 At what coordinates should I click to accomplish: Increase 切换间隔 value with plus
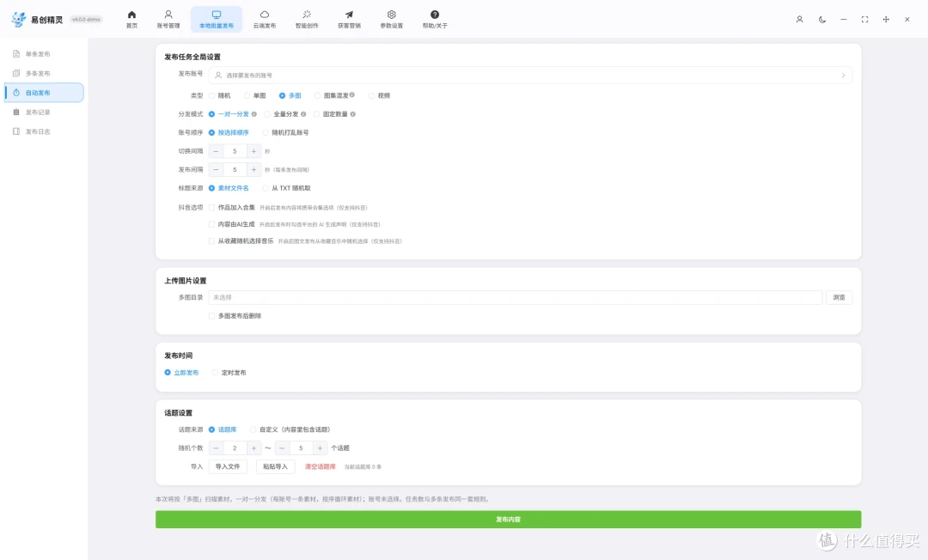[x=253, y=151]
